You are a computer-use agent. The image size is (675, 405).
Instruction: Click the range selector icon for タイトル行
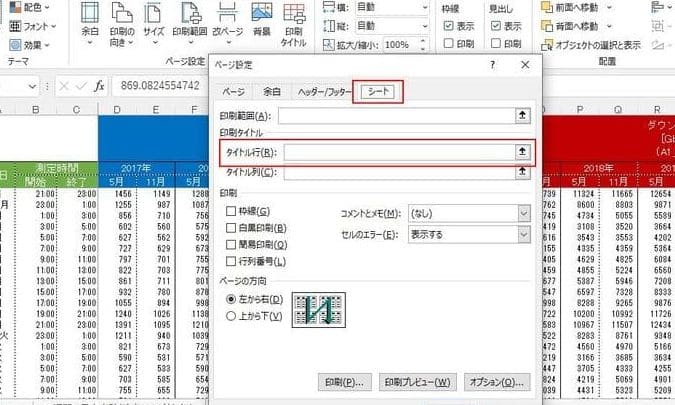tap(520, 151)
